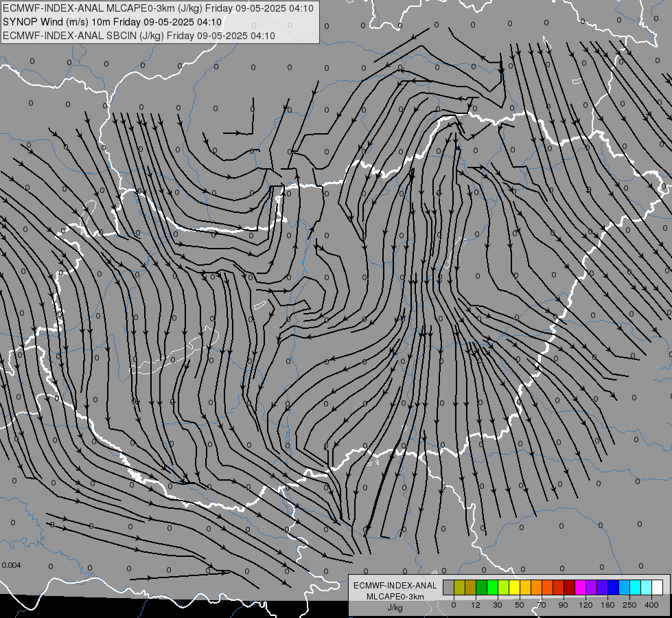Click the 'ECMWF-INDEX-ANAL SBCIN' header line
This screenshot has height=618, width=672.
tap(139, 36)
